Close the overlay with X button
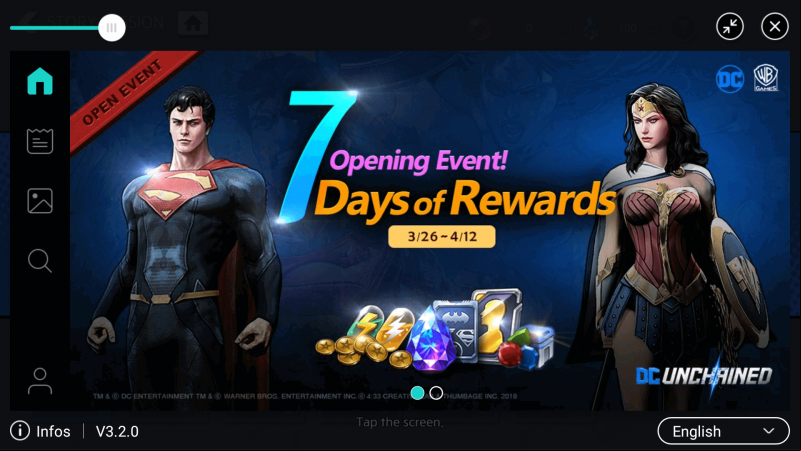Screen dimensions: 801x451 pyautogui.click(x=775, y=26)
